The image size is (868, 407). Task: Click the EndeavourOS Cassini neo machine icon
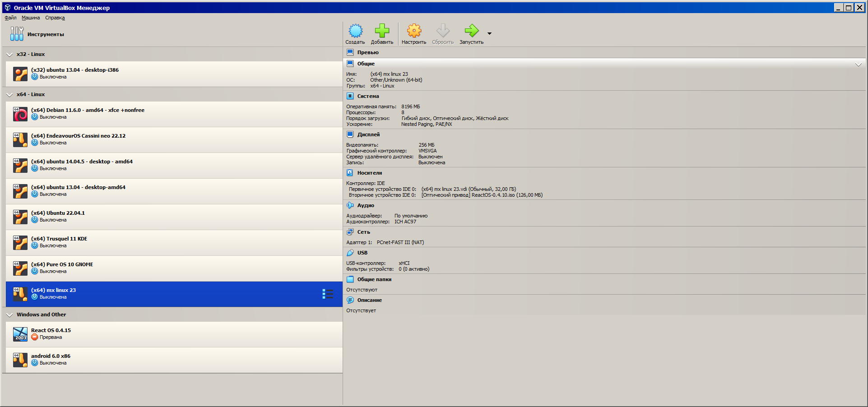point(20,140)
